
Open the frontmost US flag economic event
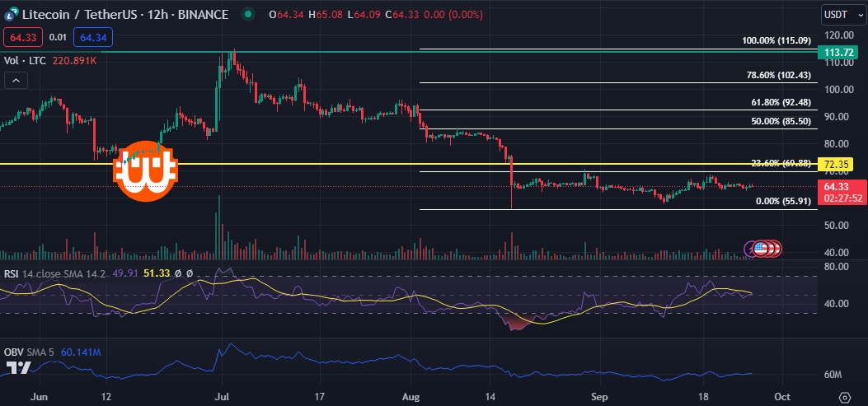click(x=761, y=250)
